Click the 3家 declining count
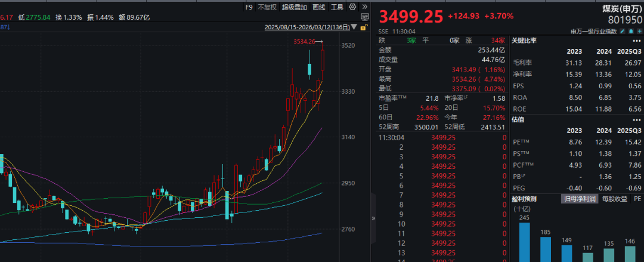Viewport: 644px width, 262px height. (x=411, y=41)
